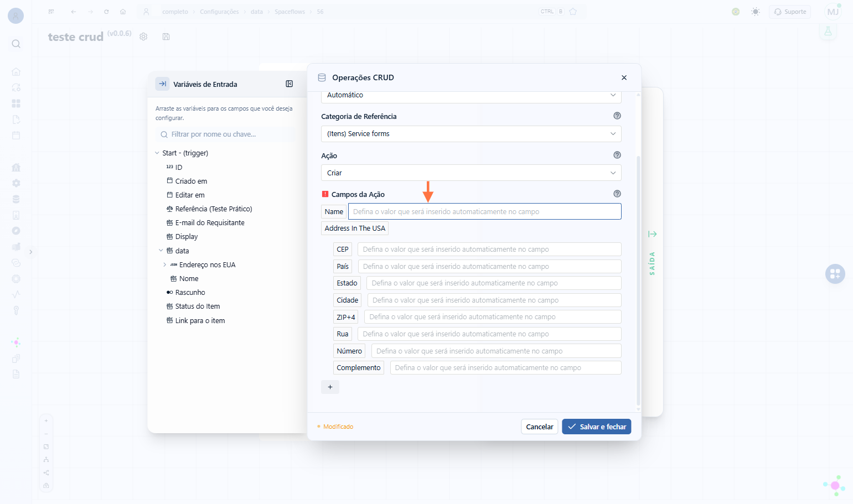Click the home icon in top navigation
Viewport: 853px width, 504px height.
pyautogui.click(x=123, y=12)
